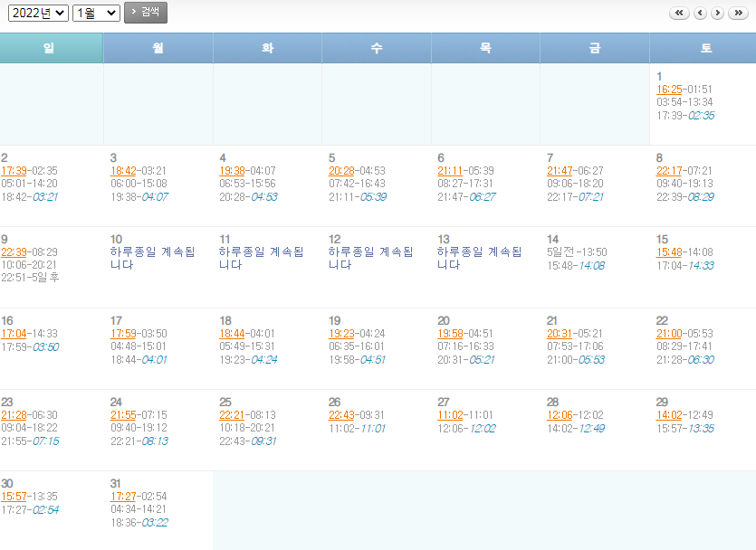756x550 pixels.
Task: Go to next month arrow icon
Action: click(x=717, y=13)
